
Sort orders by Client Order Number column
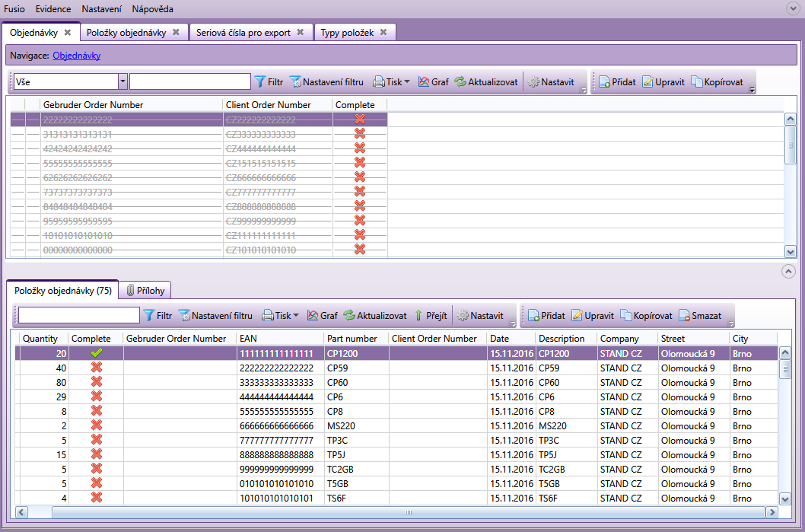[278, 105]
